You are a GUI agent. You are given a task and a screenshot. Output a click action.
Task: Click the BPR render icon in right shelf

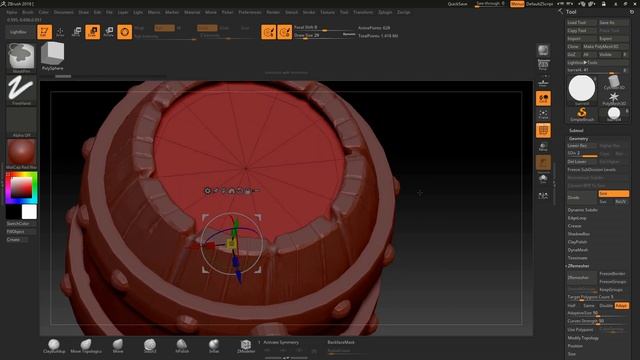(x=543, y=51)
